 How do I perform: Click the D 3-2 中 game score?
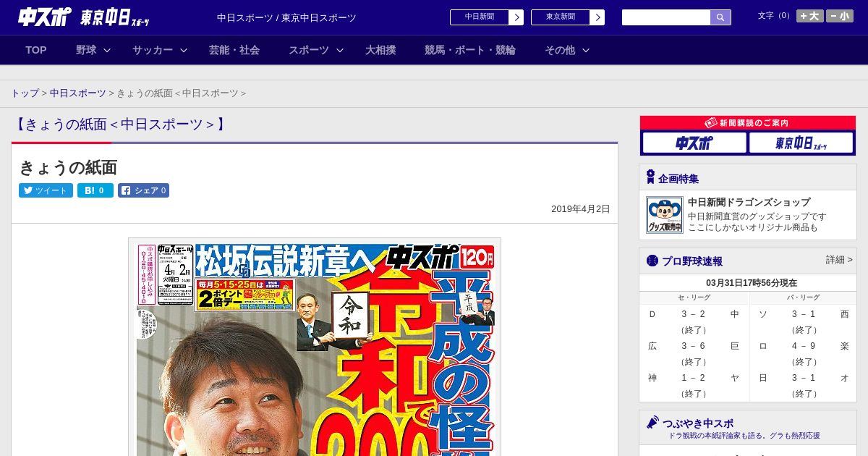(x=694, y=314)
